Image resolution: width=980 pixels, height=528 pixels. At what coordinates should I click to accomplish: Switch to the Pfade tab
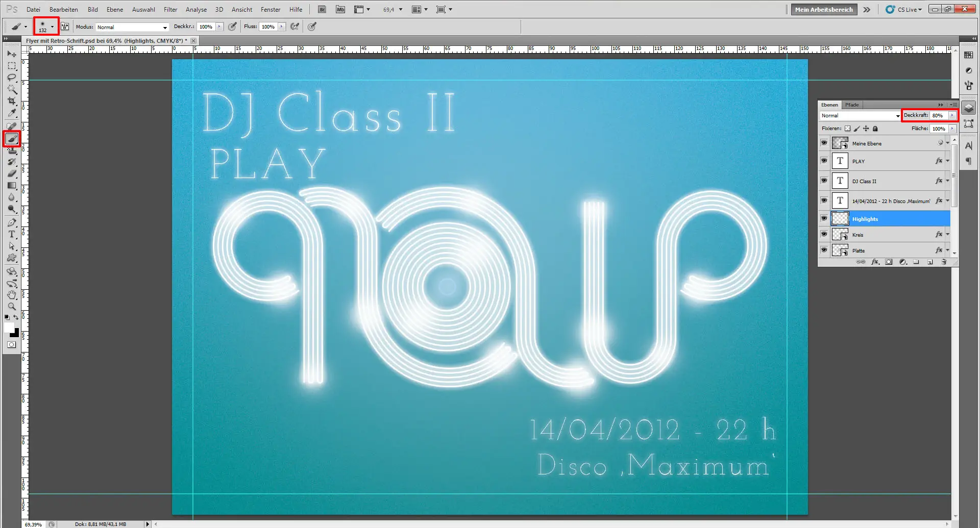click(x=852, y=105)
